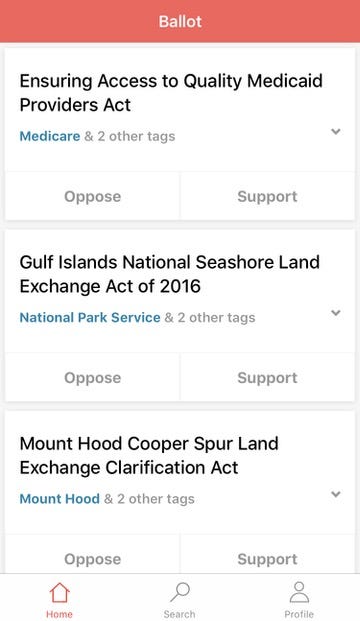Open the Profile person icon
Viewport: 360px width, 621px height.
point(299,592)
